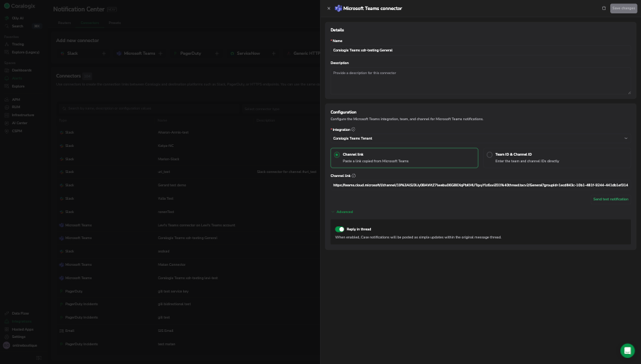Click the Save changes button
Viewport: 641px width, 364px height.
pos(624,8)
